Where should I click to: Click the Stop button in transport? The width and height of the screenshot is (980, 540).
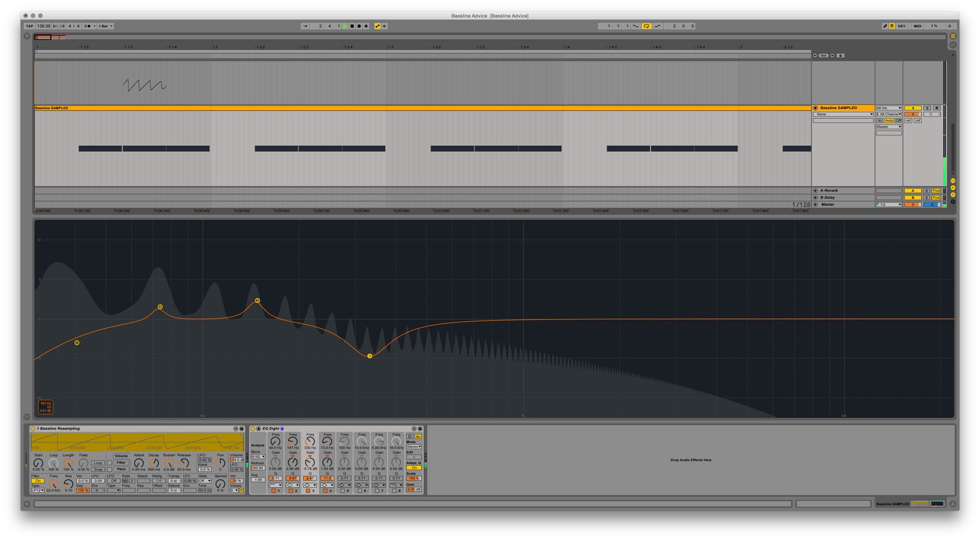pos(352,26)
